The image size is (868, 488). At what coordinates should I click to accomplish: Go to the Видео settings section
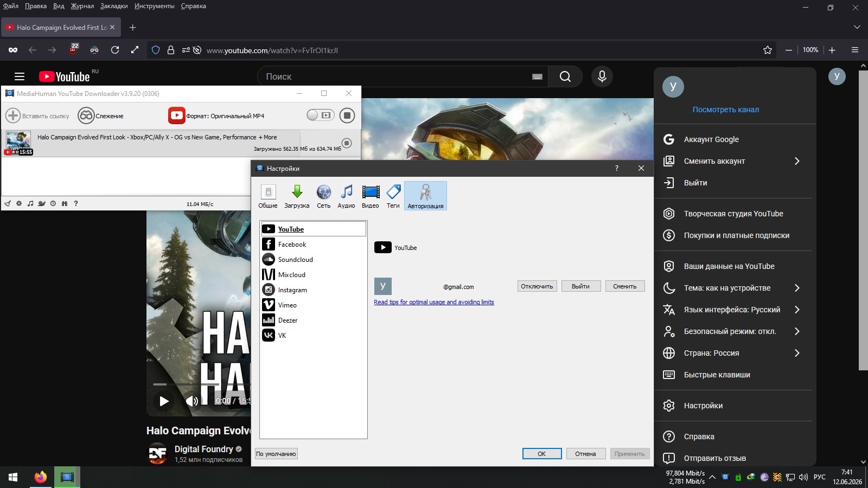[371, 196]
